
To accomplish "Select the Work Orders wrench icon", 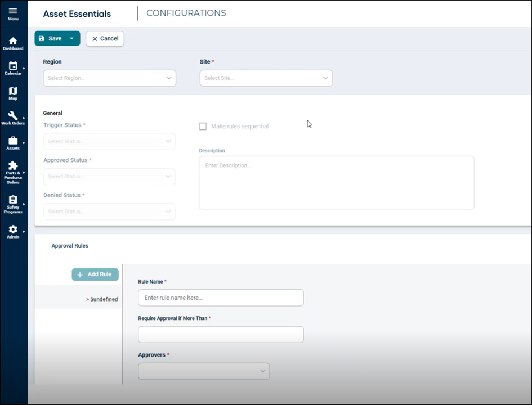I will (x=13, y=116).
